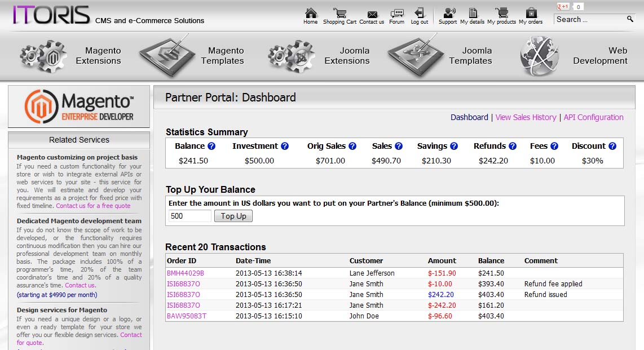This screenshot has width=644, height=350.
Task: Show help for Savings
Action: coord(454,146)
